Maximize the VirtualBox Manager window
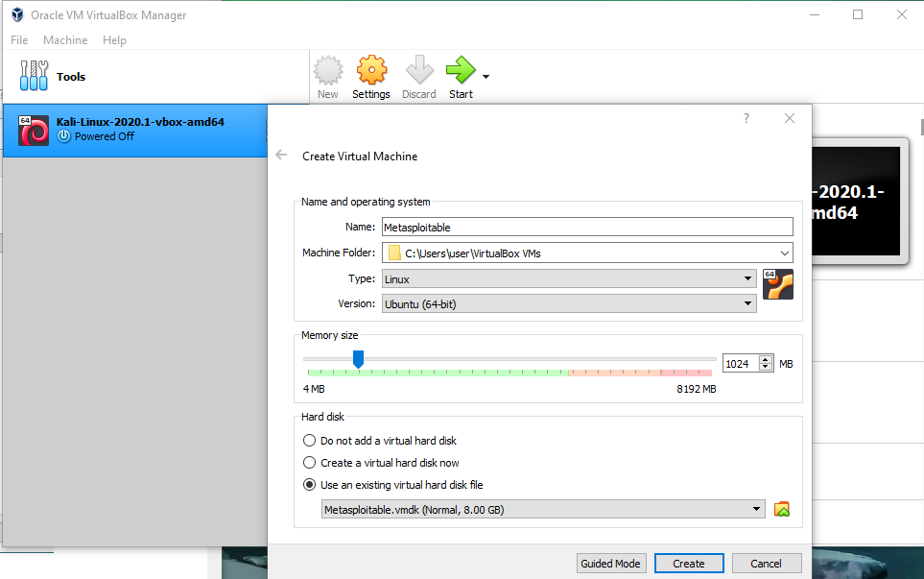Viewport: 924px width, 579px height. click(x=858, y=14)
